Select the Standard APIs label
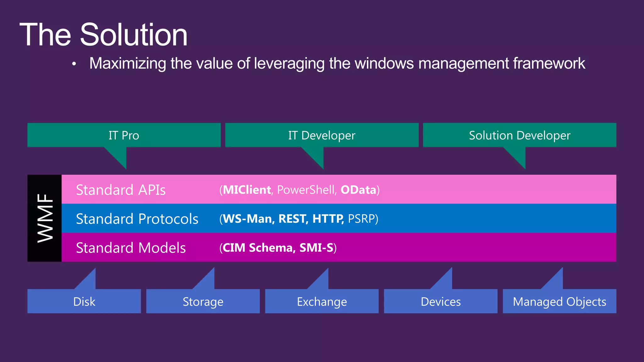Viewport: 644px width, 362px height. pyautogui.click(x=121, y=190)
